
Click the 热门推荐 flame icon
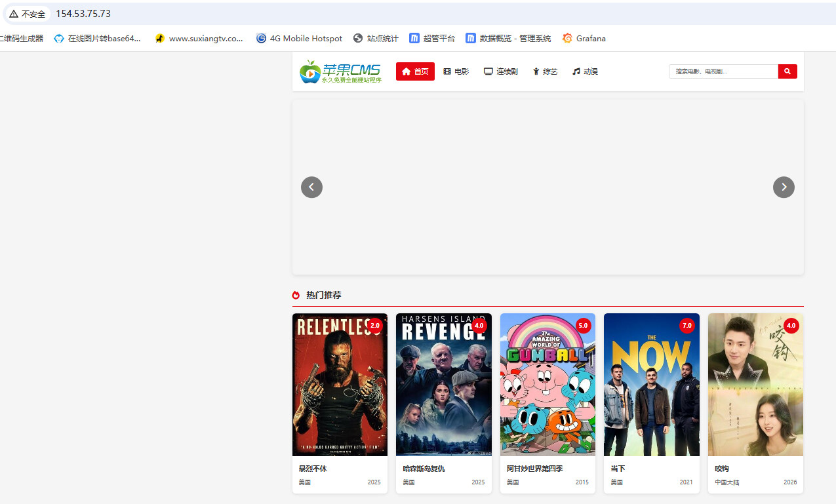point(296,296)
